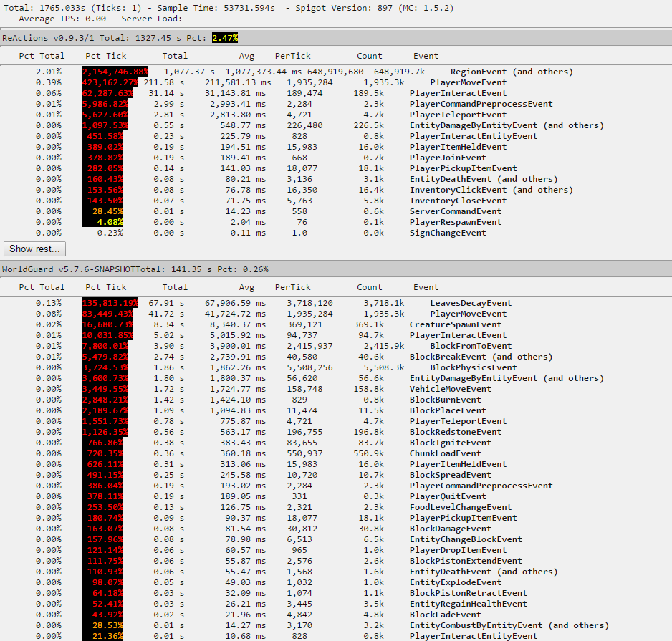Viewport: 672px width, 641px height.
Task: Click the yellow 2.47% Pct value in the ReActions header
Action: [x=225, y=37]
